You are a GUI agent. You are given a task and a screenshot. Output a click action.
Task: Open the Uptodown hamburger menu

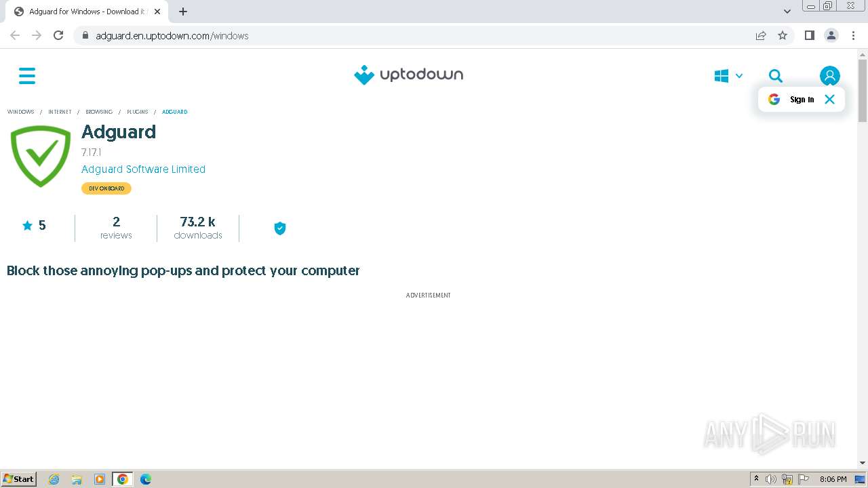tap(27, 76)
